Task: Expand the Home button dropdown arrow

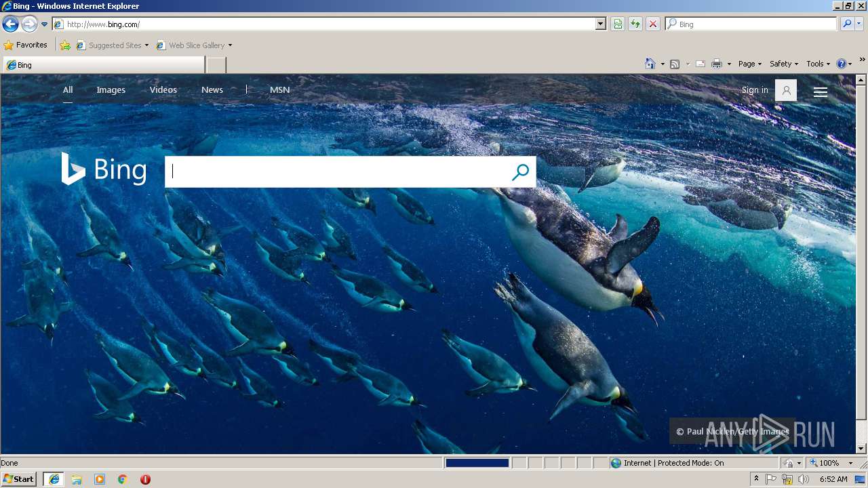Action: 663,64
